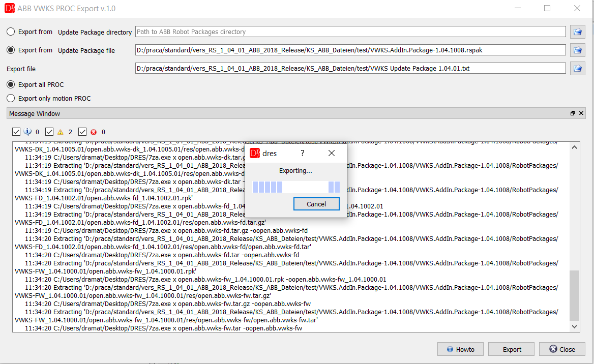The image size is (594, 364).
Task: Click the message log scroll down arrow
Action: pos(574,326)
